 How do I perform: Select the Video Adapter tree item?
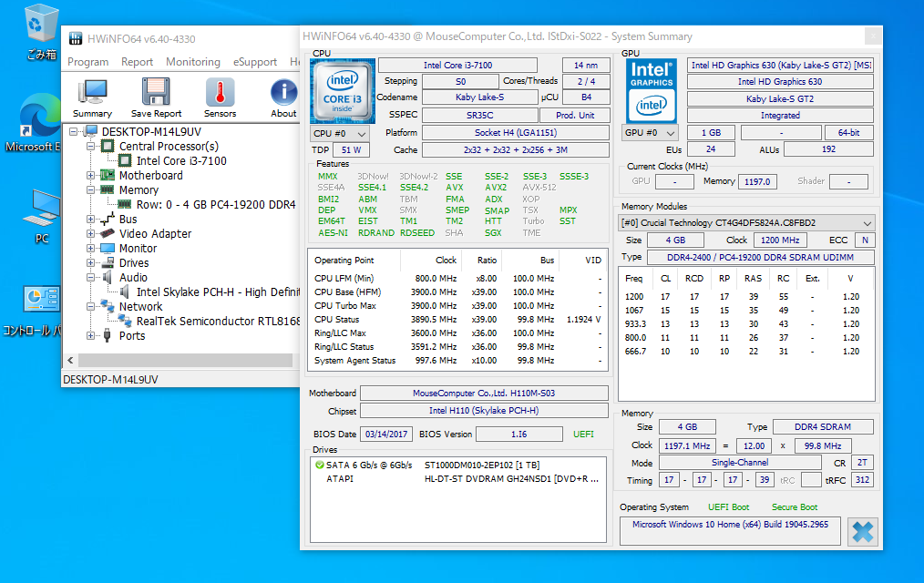click(155, 234)
